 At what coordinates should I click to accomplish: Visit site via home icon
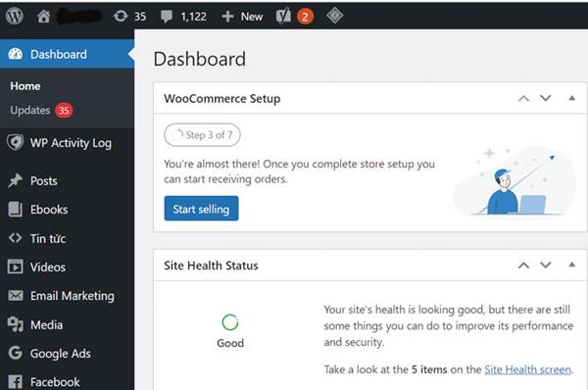tap(43, 16)
